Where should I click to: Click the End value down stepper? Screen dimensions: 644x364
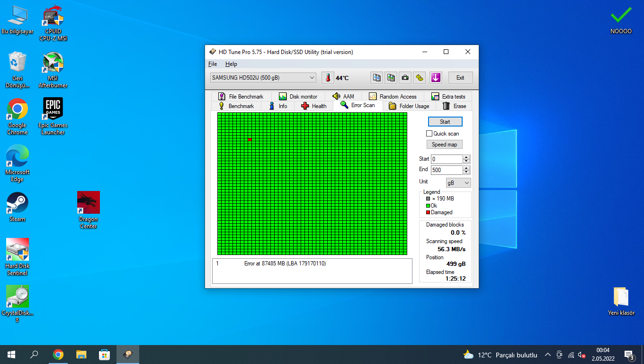pyautogui.click(x=466, y=172)
